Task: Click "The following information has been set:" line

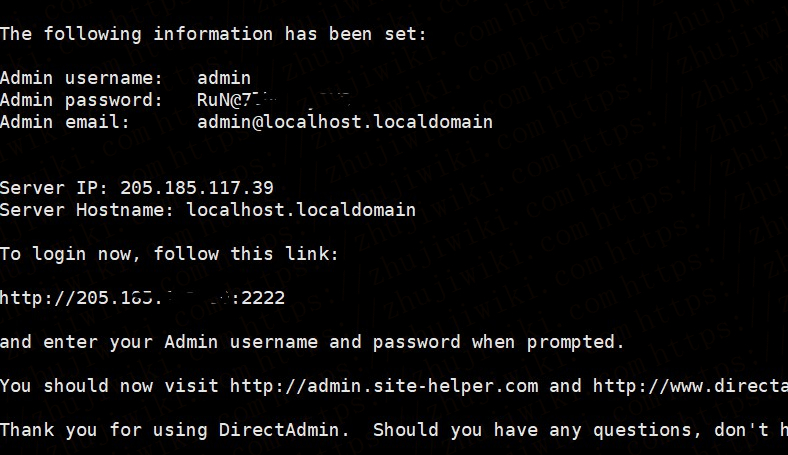Action: point(213,33)
